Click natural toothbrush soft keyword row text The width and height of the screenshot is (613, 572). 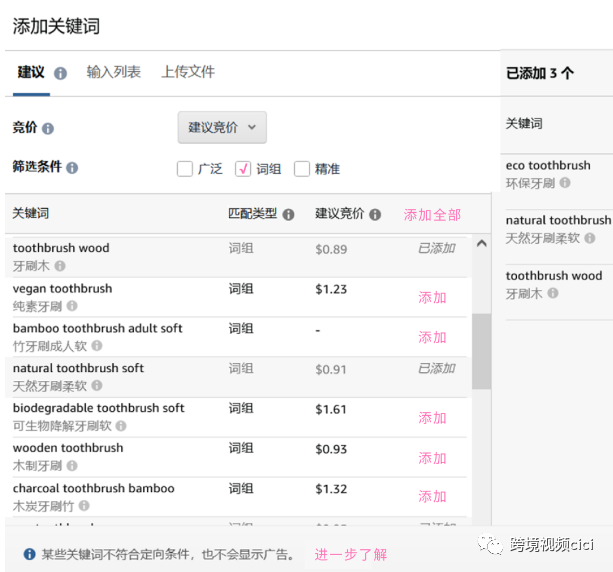point(78,368)
